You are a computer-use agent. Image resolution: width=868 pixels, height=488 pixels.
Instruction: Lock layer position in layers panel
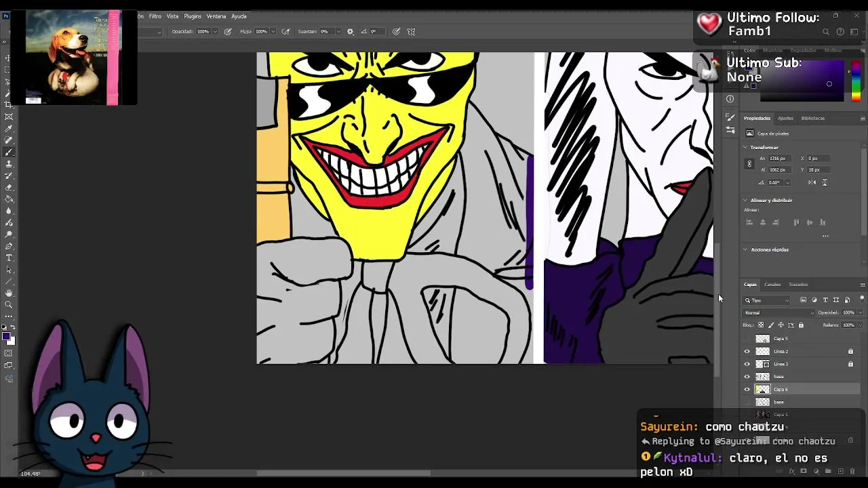click(781, 325)
